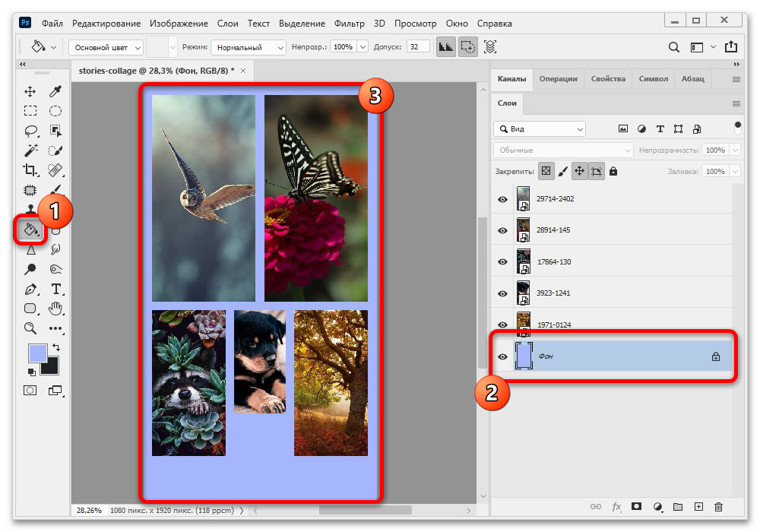This screenshot has width=760, height=532.
Task: Select the Hand tool
Action: point(55,309)
